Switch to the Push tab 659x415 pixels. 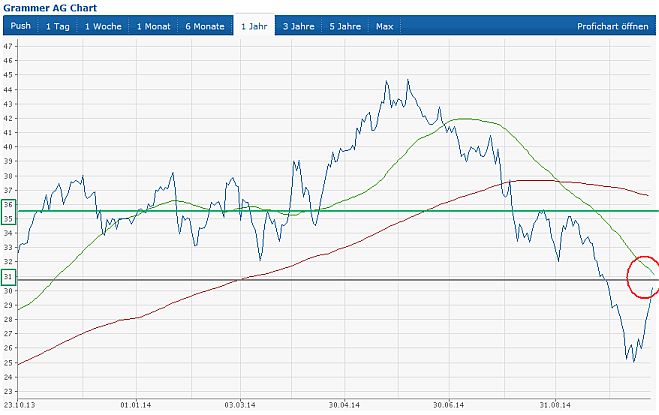coord(20,25)
